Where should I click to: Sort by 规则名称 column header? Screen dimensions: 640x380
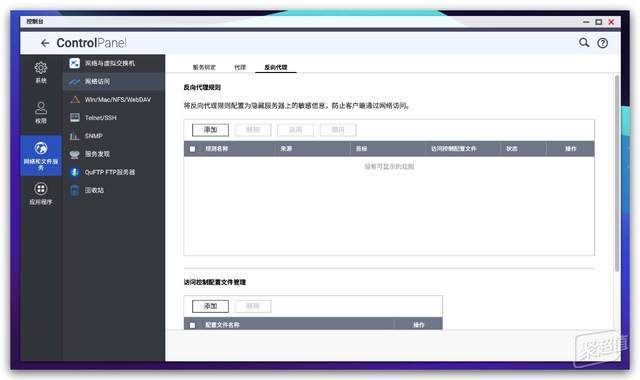click(x=217, y=149)
